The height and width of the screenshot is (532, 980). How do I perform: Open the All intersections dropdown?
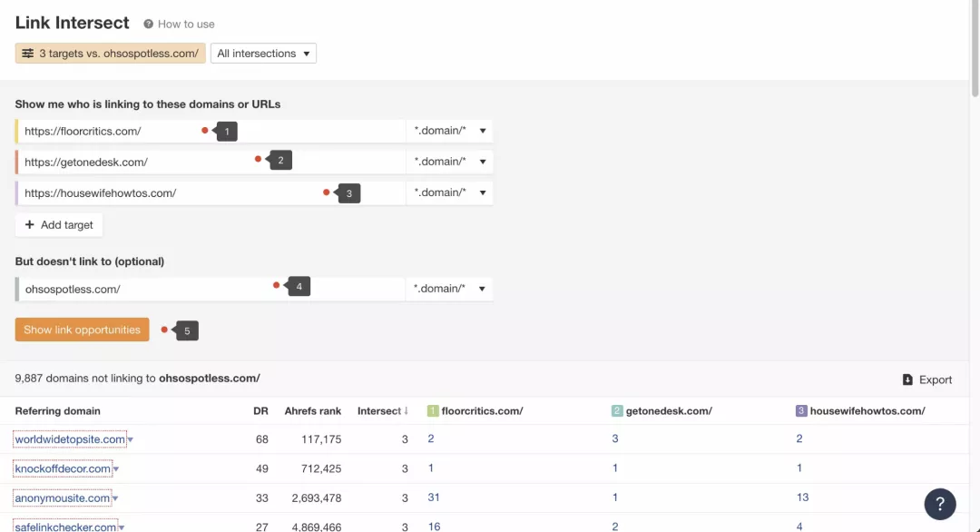(x=263, y=54)
